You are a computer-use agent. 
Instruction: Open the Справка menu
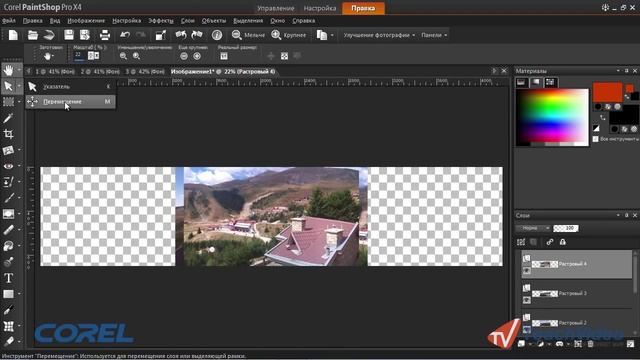tap(303, 20)
